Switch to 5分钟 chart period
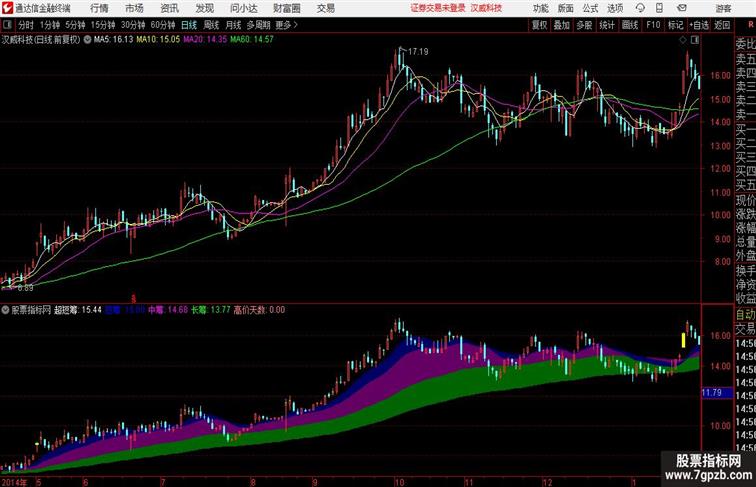Viewport: 756px width, 487px height. point(75,25)
